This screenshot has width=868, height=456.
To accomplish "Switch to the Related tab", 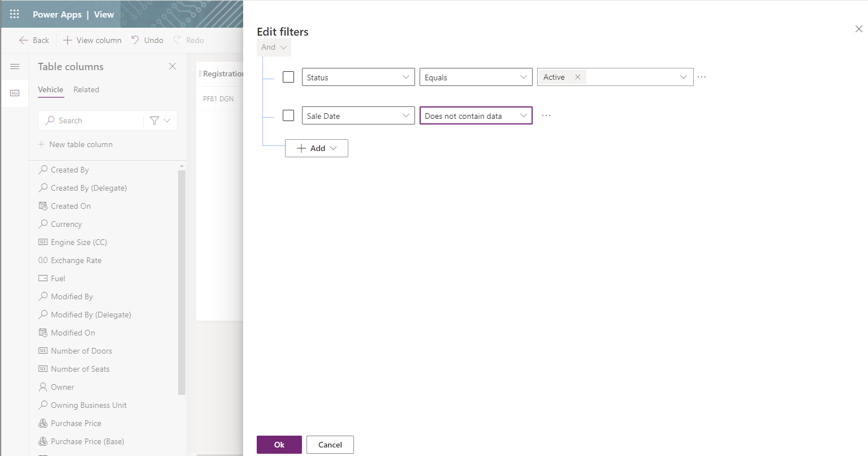I will click(x=86, y=89).
